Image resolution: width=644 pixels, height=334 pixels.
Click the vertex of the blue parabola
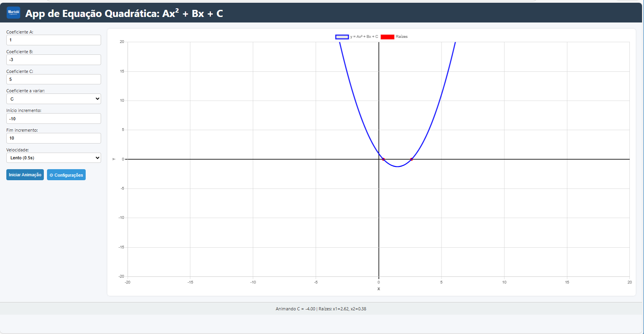pos(398,166)
